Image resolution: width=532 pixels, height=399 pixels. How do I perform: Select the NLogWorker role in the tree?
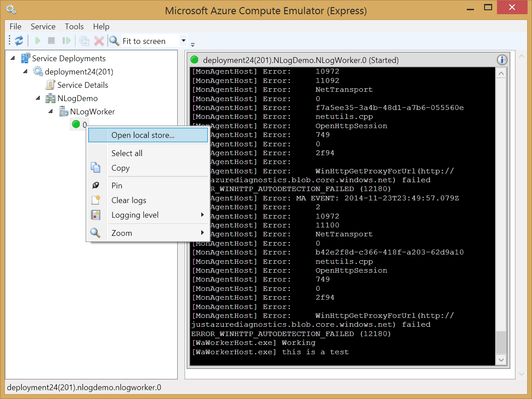coord(92,112)
